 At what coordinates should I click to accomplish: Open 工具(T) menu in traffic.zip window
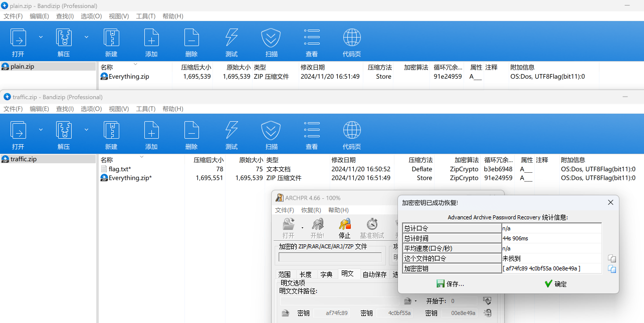146,109
